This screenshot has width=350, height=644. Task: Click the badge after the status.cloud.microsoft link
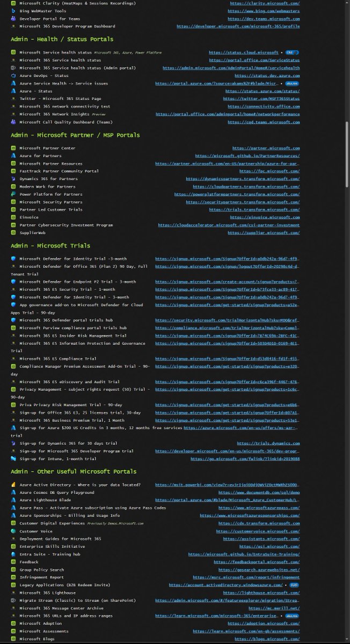click(x=292, y=53)
